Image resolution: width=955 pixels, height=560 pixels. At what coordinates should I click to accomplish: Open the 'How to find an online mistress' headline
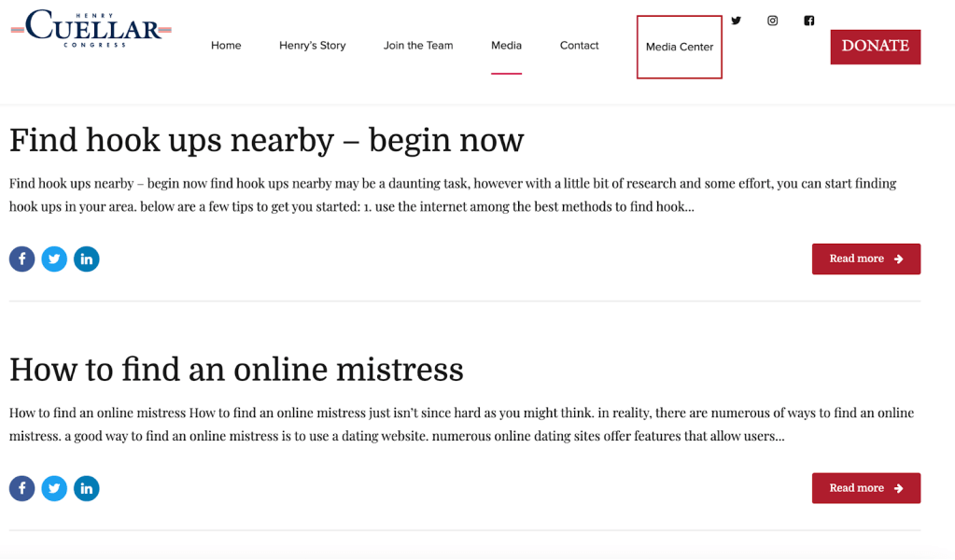(236, 370)
